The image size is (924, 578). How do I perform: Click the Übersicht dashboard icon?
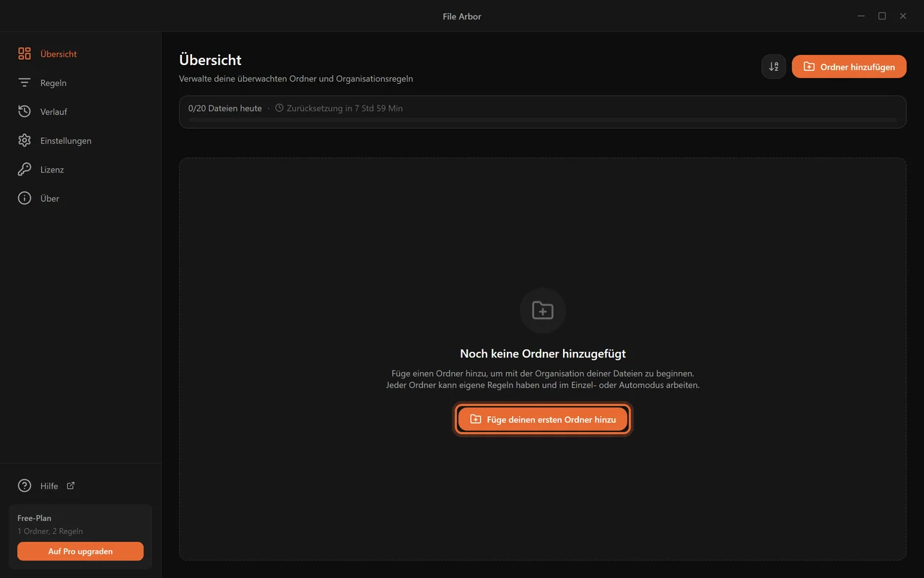click(25, 53)
